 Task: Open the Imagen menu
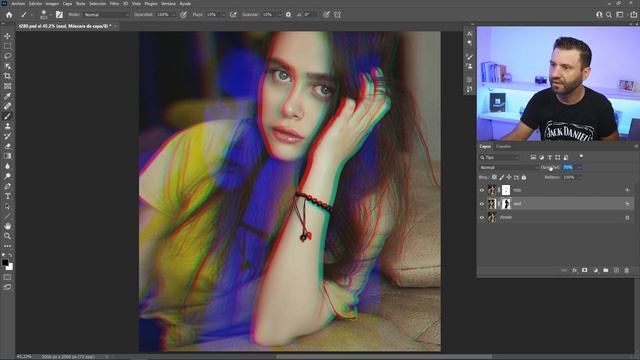point(52,4)
